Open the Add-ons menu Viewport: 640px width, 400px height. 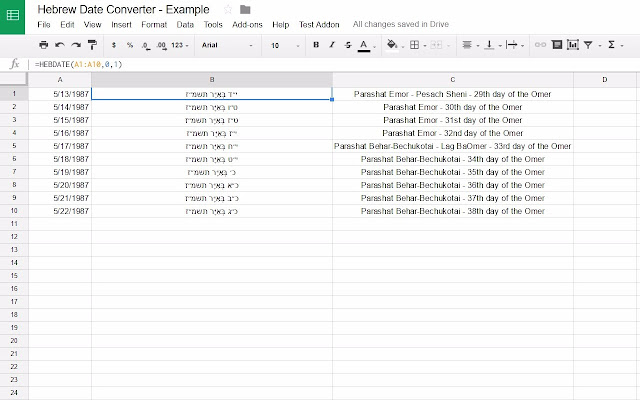click(x=247, y=24)
